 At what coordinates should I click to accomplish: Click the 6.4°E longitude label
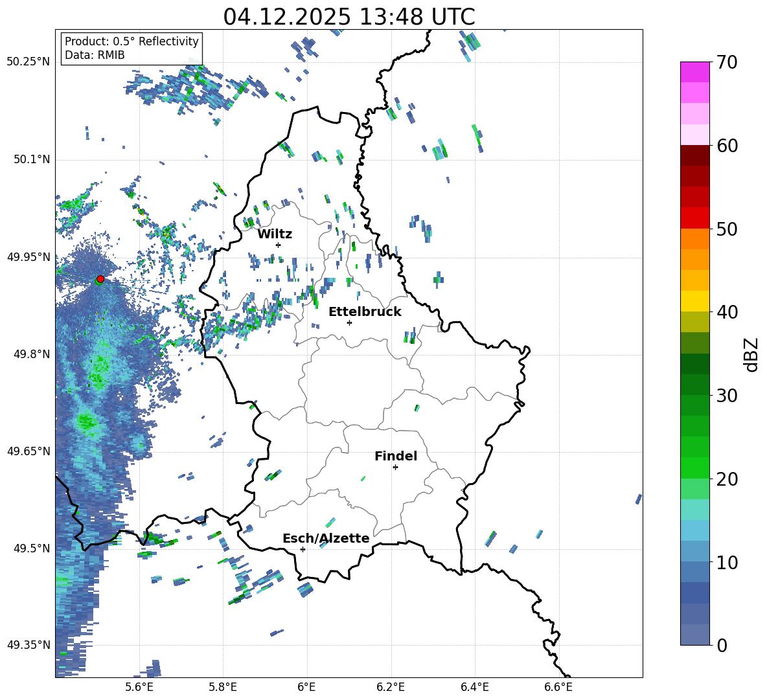click(475, 687)
